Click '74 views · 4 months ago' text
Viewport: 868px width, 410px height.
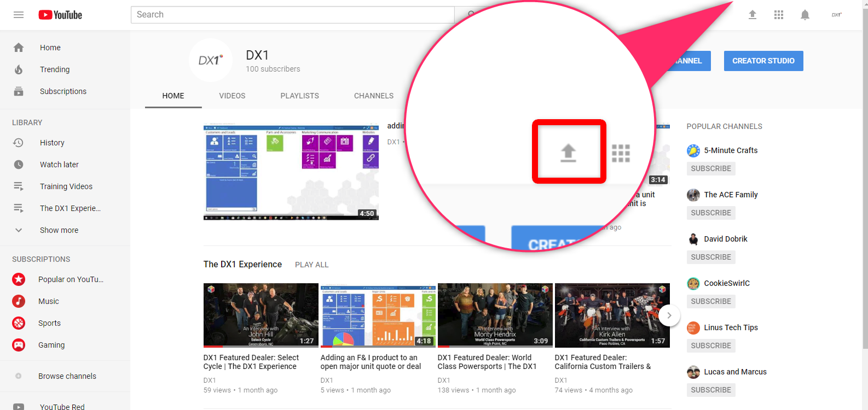pyautogui.click(x=594, y=390)
